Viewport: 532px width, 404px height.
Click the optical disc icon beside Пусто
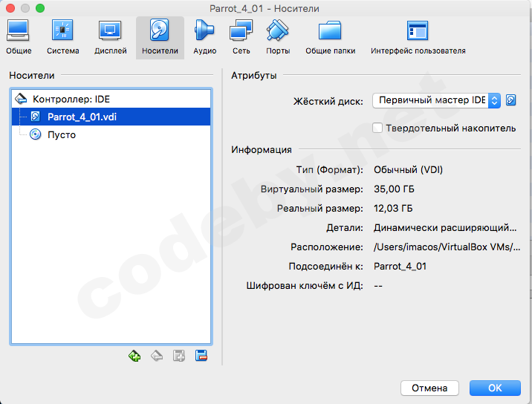pos(35,134)
